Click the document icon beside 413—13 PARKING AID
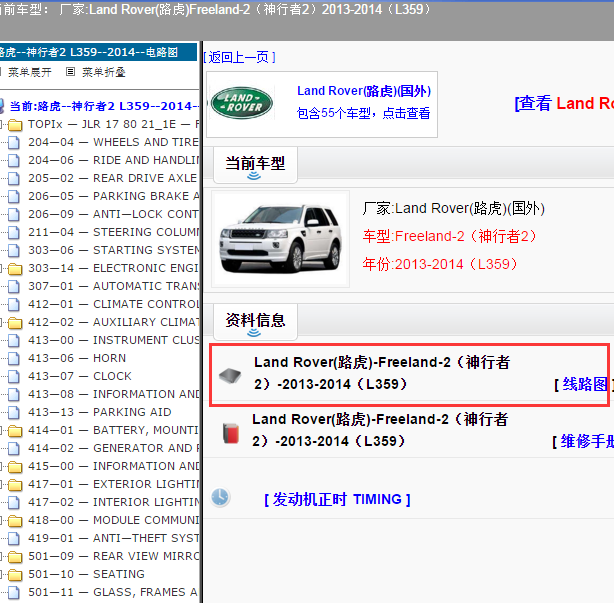Image resolution: width=614 pixels, height=603 pixels. click(x=14, y=413)
